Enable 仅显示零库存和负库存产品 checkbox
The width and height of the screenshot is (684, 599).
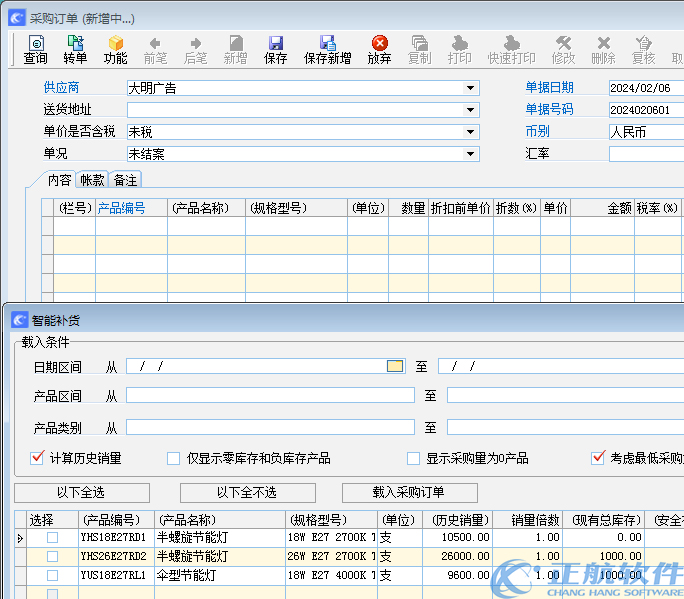[173, 459]
